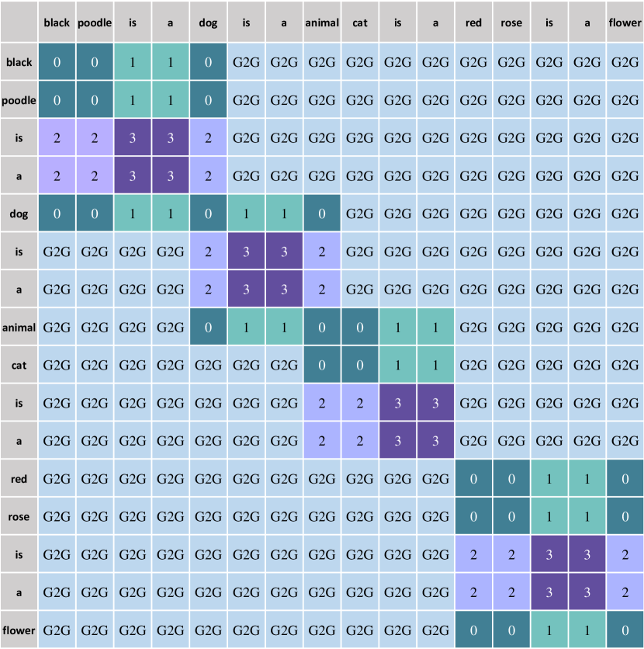This screenshot has height=649, width=644.
Task: Click the 0 cell in row 'red', column 'flower'
Action: 625,478
